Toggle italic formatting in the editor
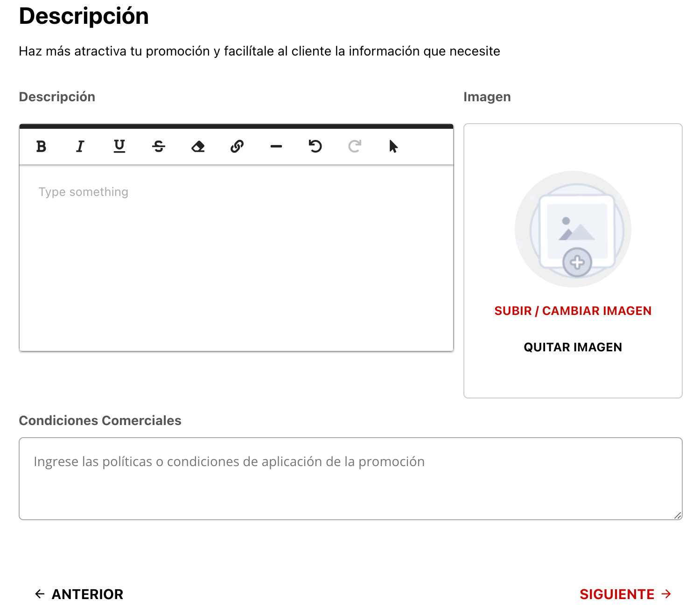The width and height of the screenshot is (700, 614). (80, 147)
